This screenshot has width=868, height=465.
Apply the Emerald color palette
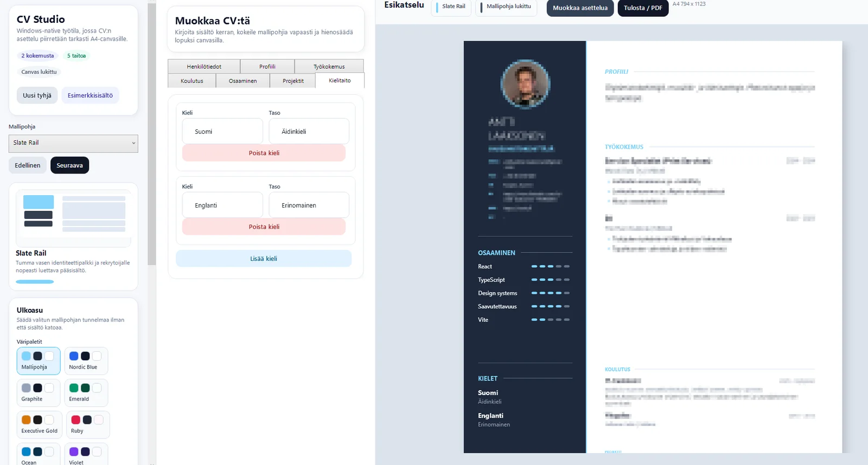tap(86, 393)
